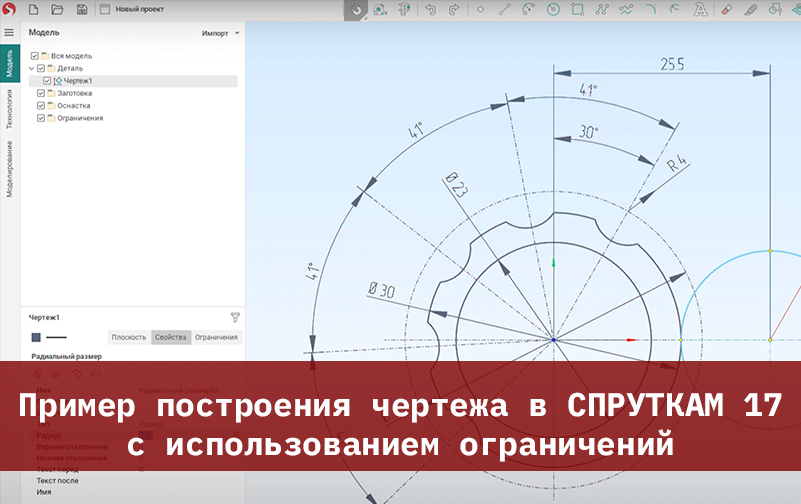Click the window layout icon beside Новый проект
The image size is (801, 504).
tap(105, 9)
